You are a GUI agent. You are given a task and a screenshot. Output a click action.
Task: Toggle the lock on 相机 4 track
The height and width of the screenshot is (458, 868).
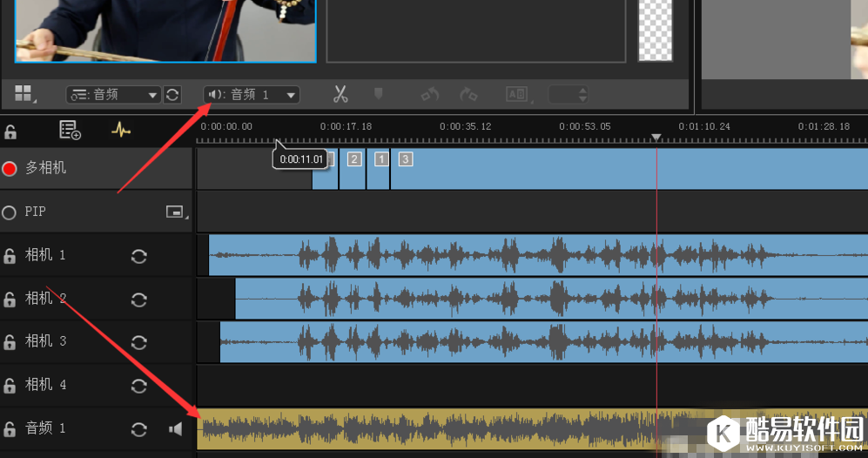pyautogui.click(x=10, y=386)
